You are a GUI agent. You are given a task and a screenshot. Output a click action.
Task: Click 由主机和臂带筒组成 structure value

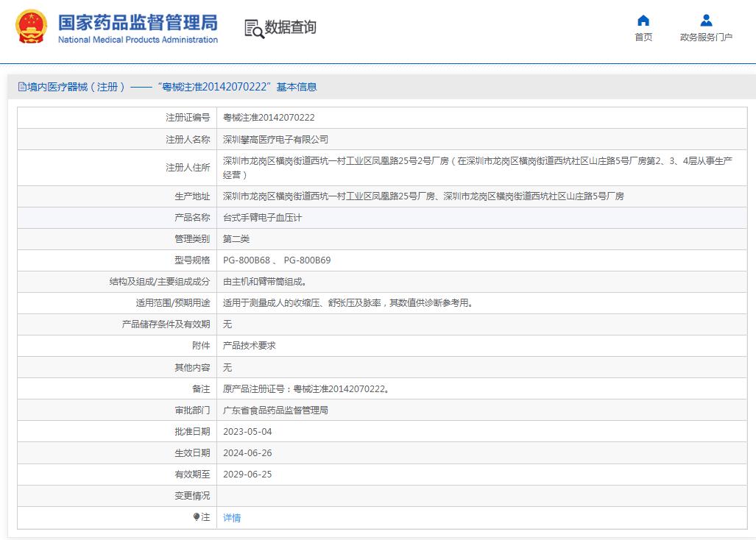(265, 281)
